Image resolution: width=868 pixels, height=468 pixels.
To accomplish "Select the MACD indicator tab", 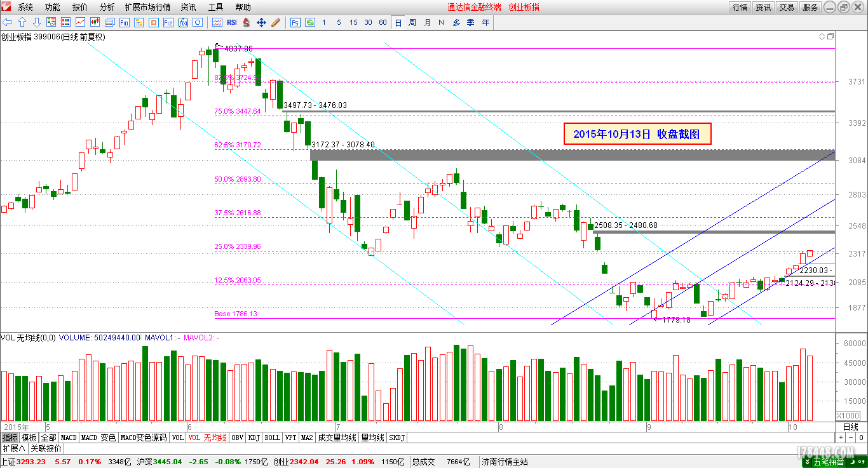I will coord(69,438).
